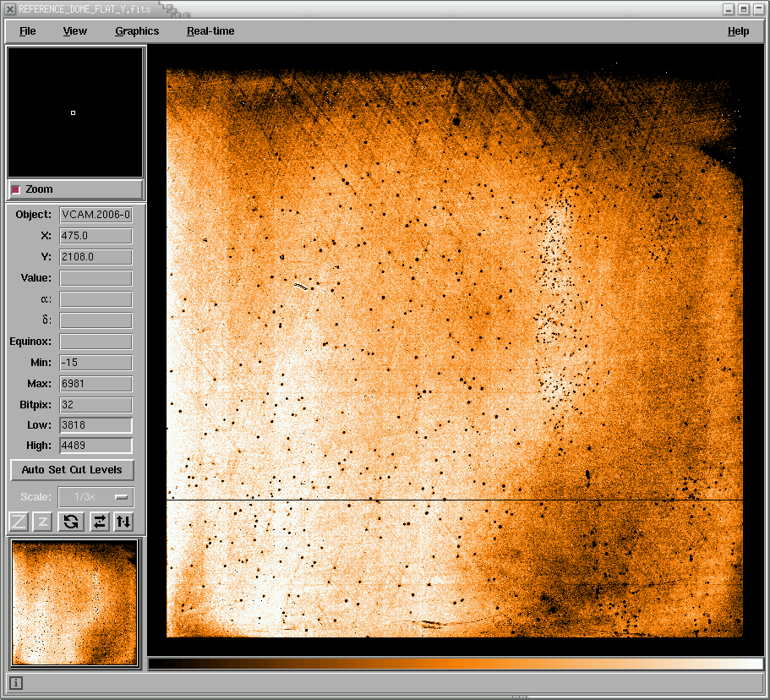Screen dimensions: 770x700
Task: Click the α right ascension field
Action: point(96,299)
